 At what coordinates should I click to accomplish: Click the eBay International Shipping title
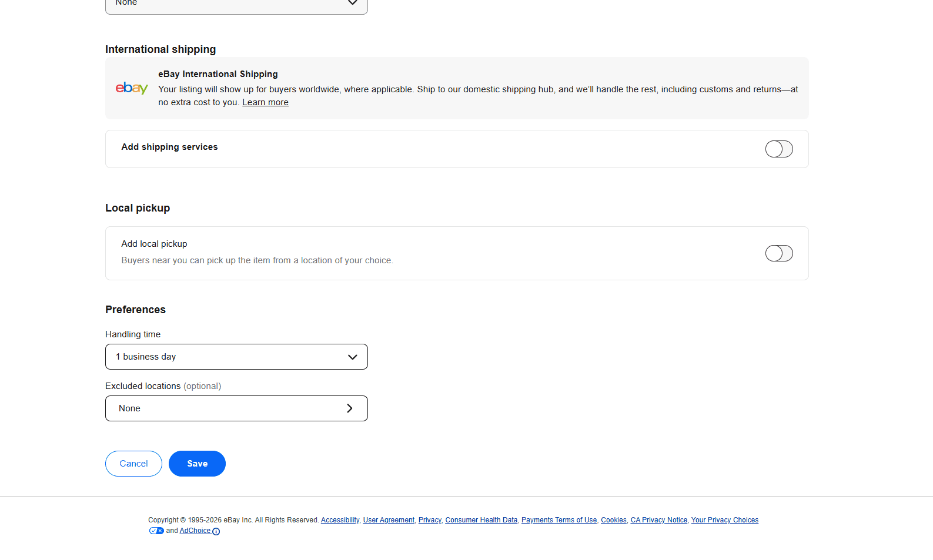click(218, 74)
